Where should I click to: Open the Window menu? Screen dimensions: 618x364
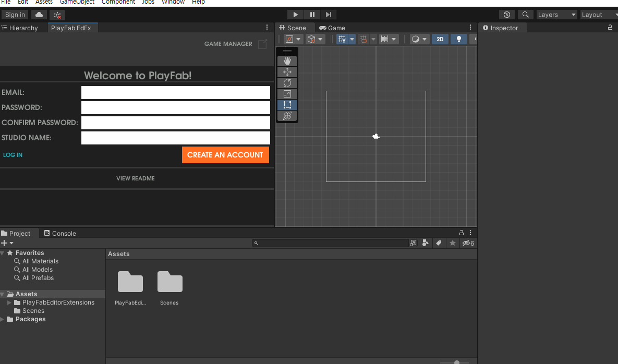pyautogui.click(x=173, y=3)
